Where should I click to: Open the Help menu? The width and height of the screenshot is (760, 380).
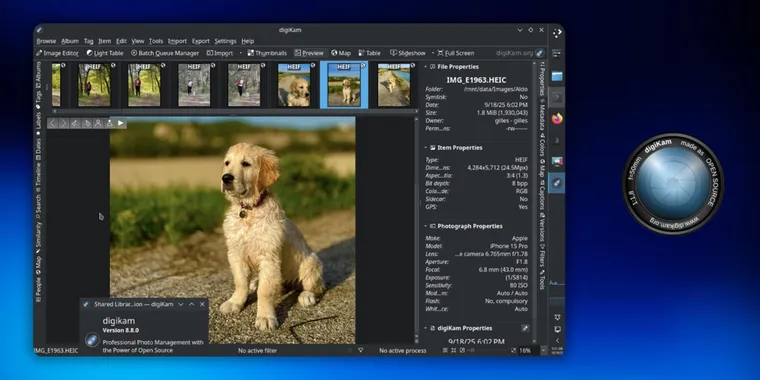tap(248, 41)
